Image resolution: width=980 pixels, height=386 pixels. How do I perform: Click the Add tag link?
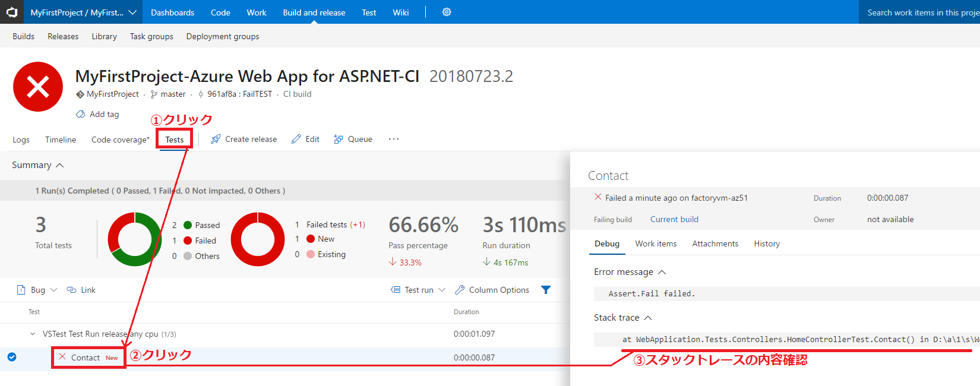[104, 114]
